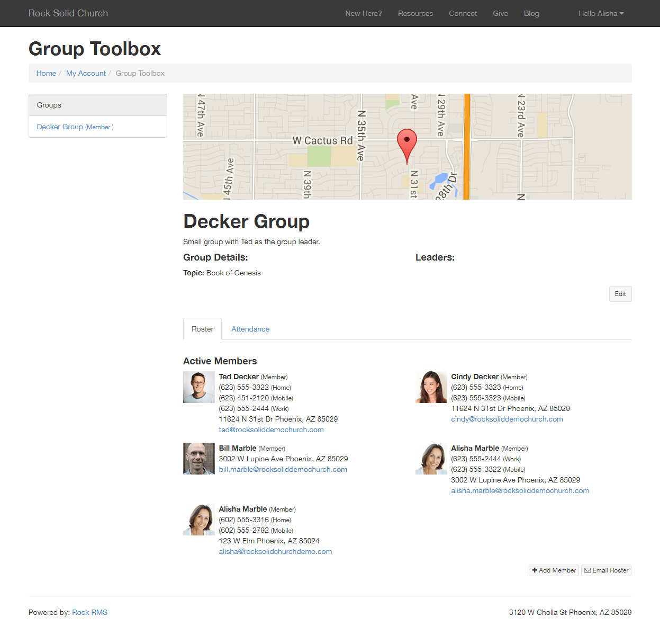Click Ted Decker's name
Image resolution: width=660 pixels, height=644 pixels.
[239, 377]
